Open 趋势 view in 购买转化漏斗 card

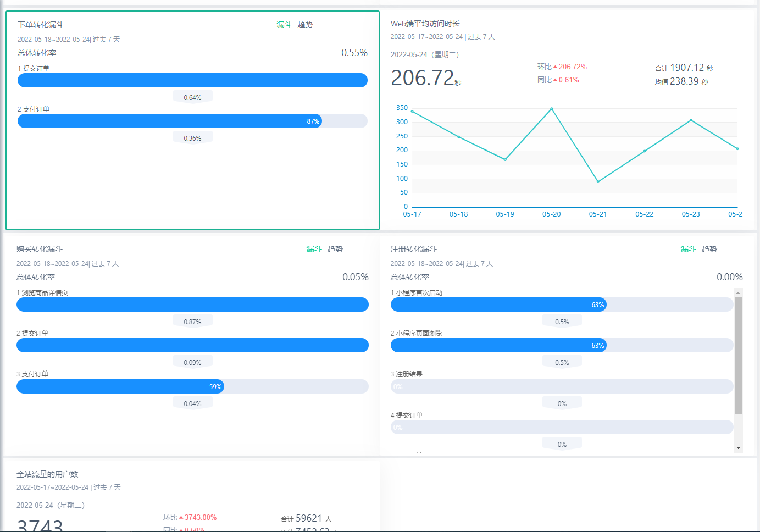(x=335, y=249)
